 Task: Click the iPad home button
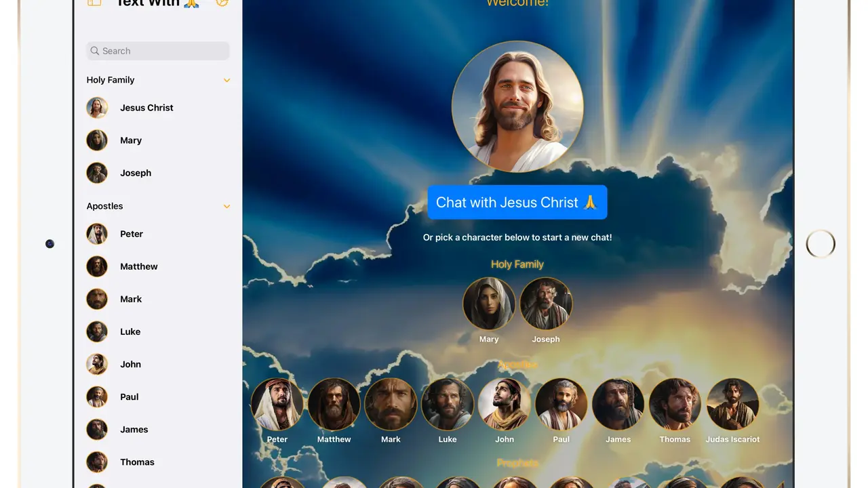tap(821, 244)
